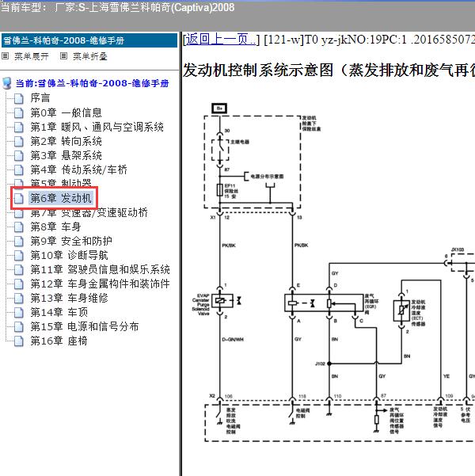Open 第14章 车顶 chapter
Image resolution: width=475 pixels, height=476 pixels.
tap(59, 312)
